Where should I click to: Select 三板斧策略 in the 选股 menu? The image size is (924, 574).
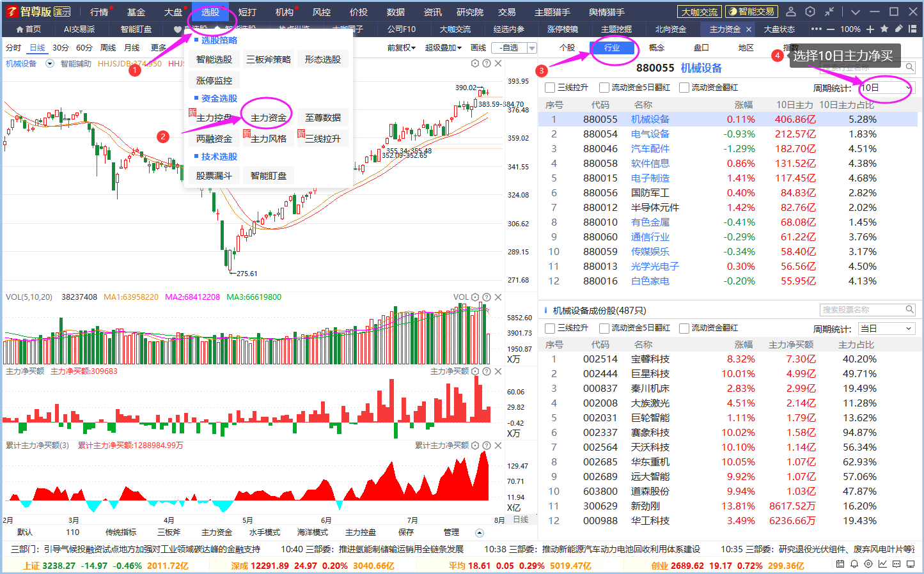coord(269,59)
